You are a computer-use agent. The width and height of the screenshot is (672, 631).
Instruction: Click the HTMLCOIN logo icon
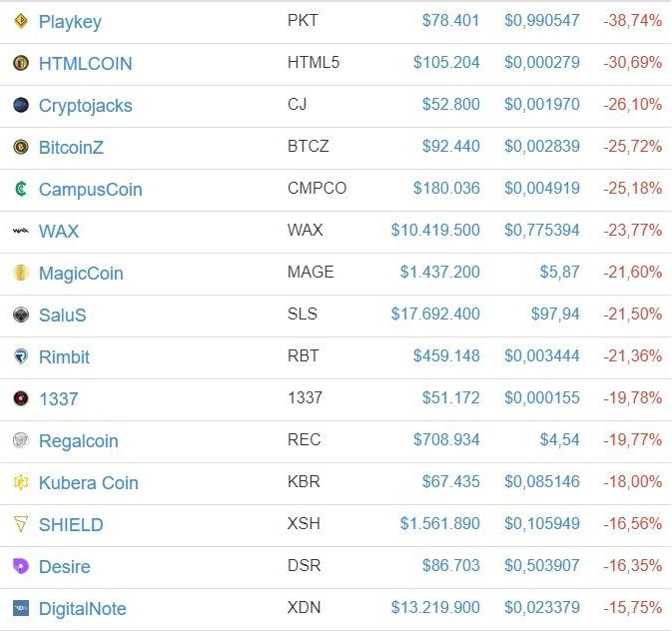(x=21, y=63)
